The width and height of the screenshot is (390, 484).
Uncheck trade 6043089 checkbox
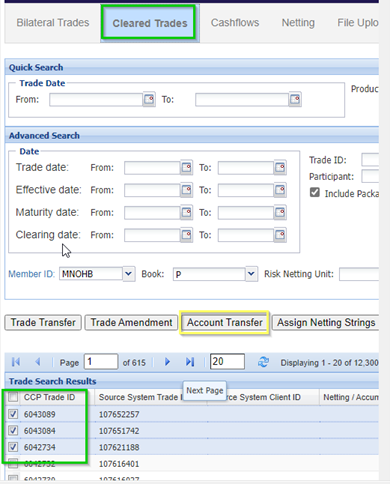point(13,414)
